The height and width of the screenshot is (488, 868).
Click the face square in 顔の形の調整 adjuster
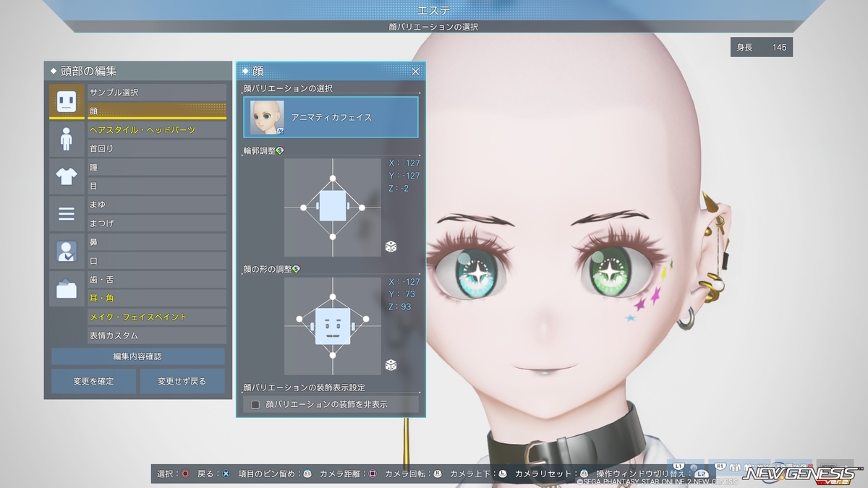pos(333,325)
